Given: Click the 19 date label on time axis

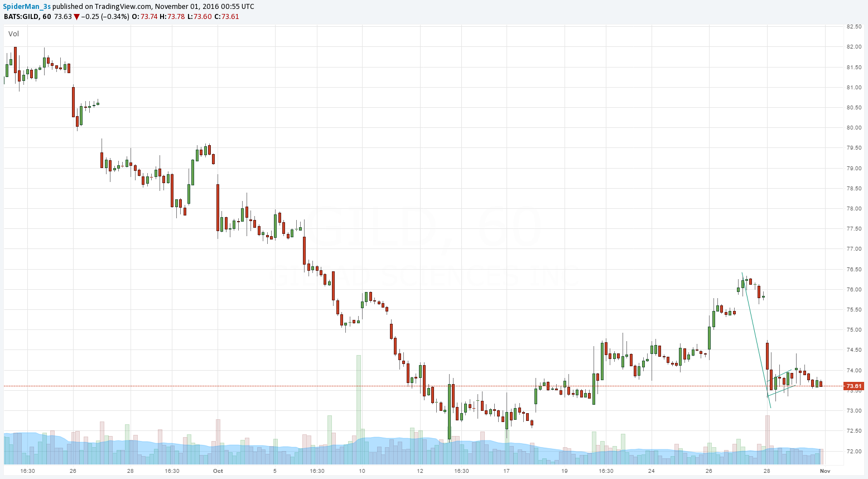Looking at the screenshot, I should [x=565, y=471].
